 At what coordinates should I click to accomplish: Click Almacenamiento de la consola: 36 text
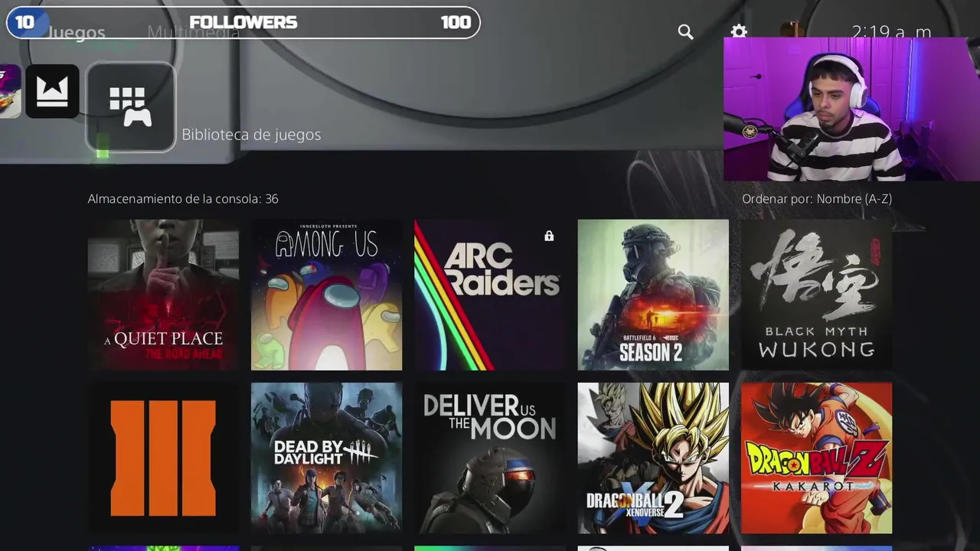[x=183, y=199]
